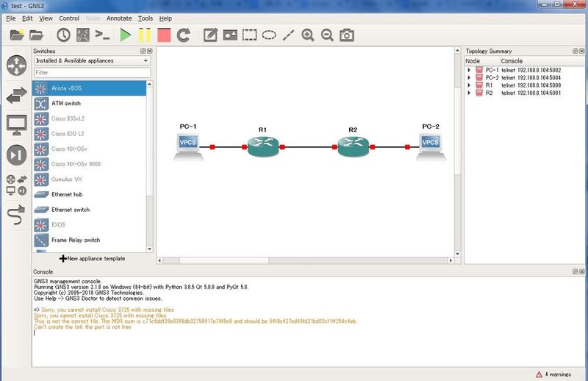This screenshot has height=381, width=588.
Task: Expand the PC-1 node in Topology Summary
Action: tap(469, 70)
